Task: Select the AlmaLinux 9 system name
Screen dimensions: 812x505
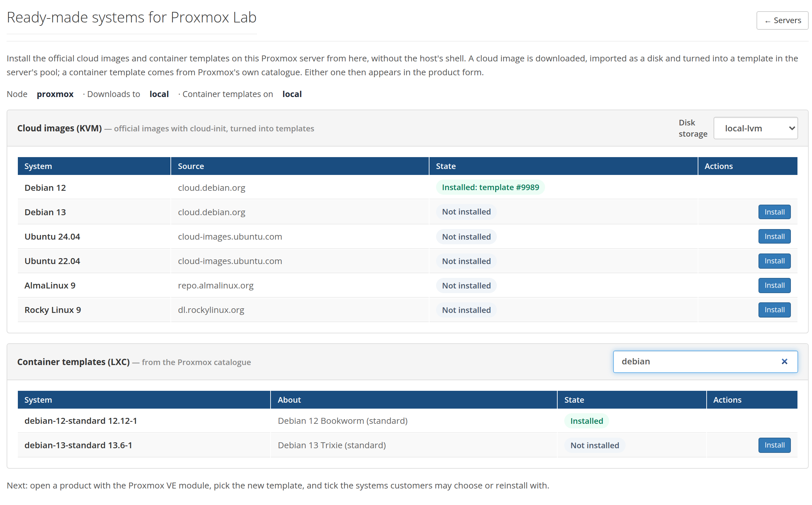Action: (50, 286)
